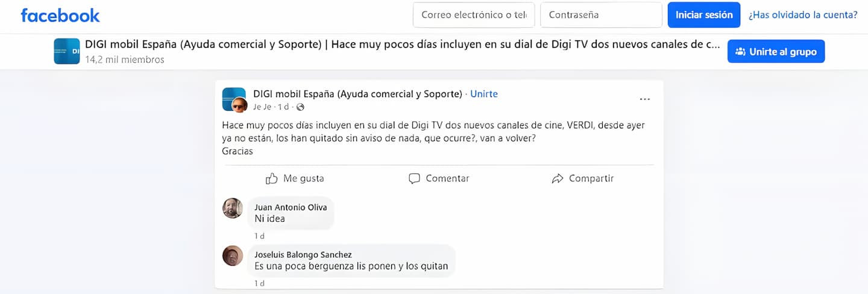Open Joseluis Balongo Sanchez's name link
The image size is (868, 294).
pyautogui.click(x=303, y=255)
